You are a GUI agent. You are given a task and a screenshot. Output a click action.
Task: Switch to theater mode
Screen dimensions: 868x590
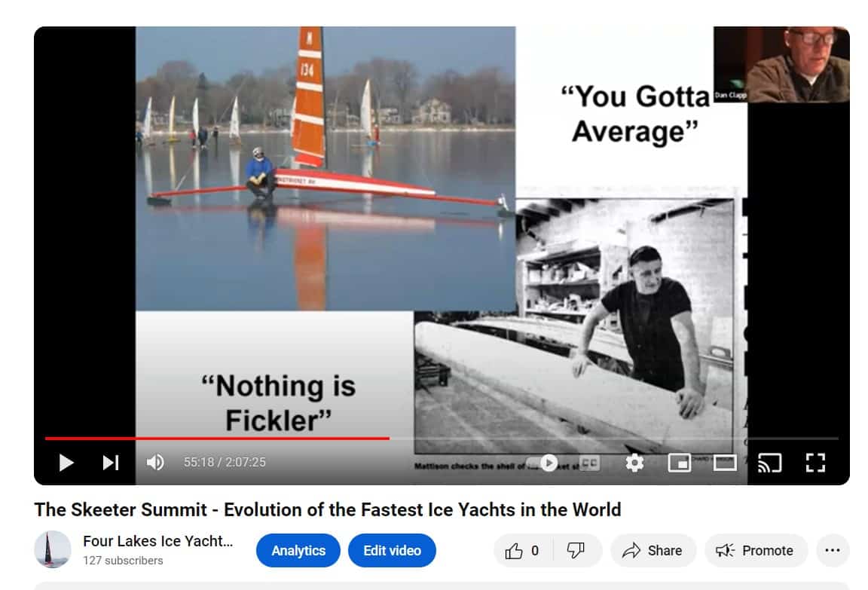tap(725, 463)
